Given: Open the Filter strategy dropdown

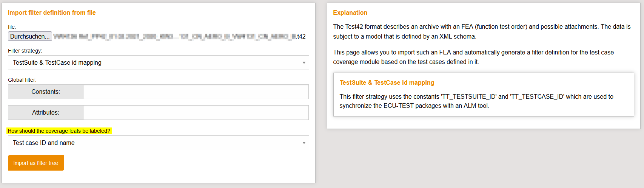Looking at the screenshot, I should click(x=158, y=63).
